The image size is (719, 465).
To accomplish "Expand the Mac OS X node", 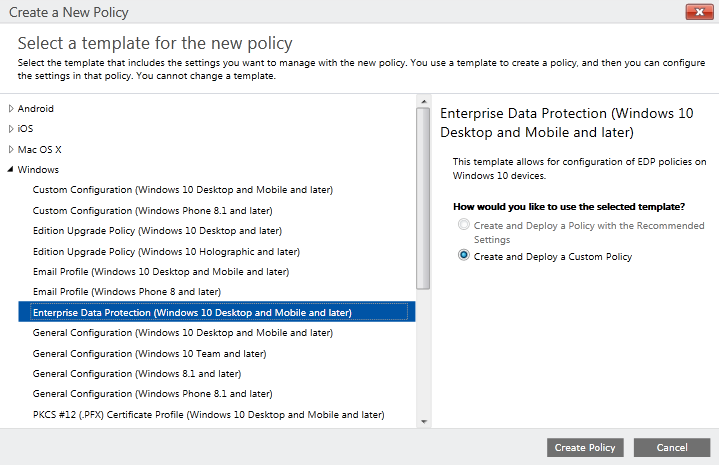I will pos(11,149).
